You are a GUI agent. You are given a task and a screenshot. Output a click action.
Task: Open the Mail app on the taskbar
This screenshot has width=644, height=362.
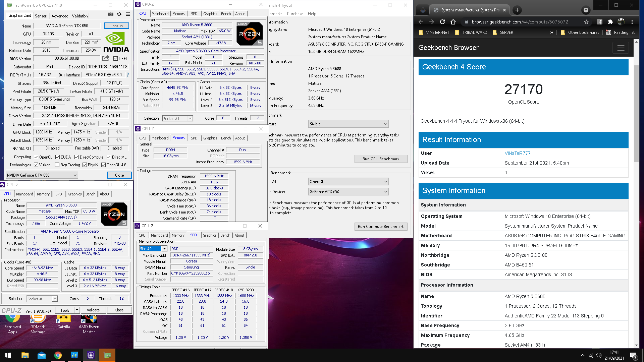tap(41, 355)
